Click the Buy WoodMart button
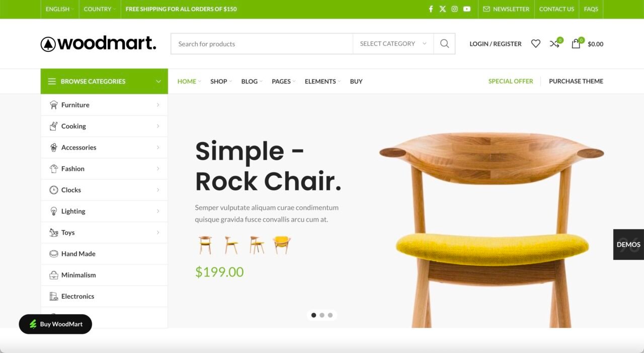 click(x=55, y=324)
